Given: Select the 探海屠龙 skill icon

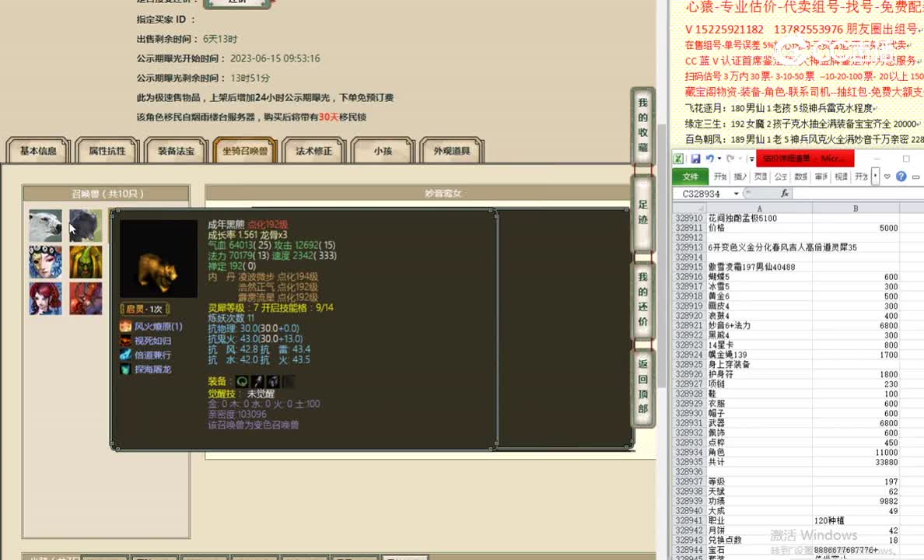Looking at the screenshot, I should click(x=125, y=368).
